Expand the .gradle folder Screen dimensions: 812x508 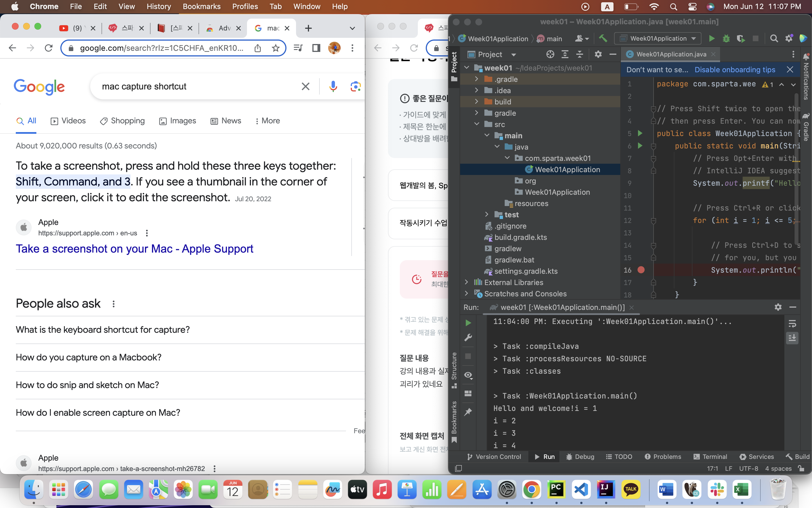pos(476,79)
